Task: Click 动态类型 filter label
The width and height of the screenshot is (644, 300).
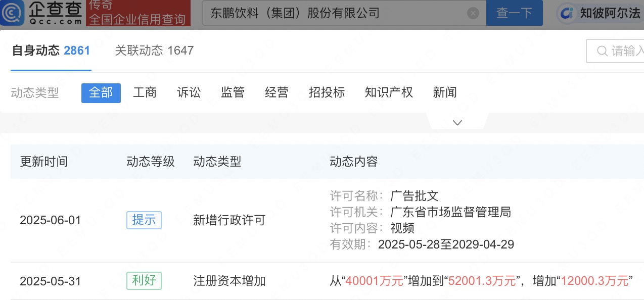Action: click(35, 93)
